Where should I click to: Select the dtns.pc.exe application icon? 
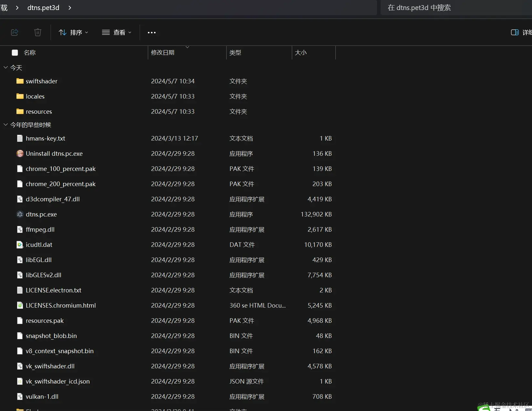click(x=20, y=214)
